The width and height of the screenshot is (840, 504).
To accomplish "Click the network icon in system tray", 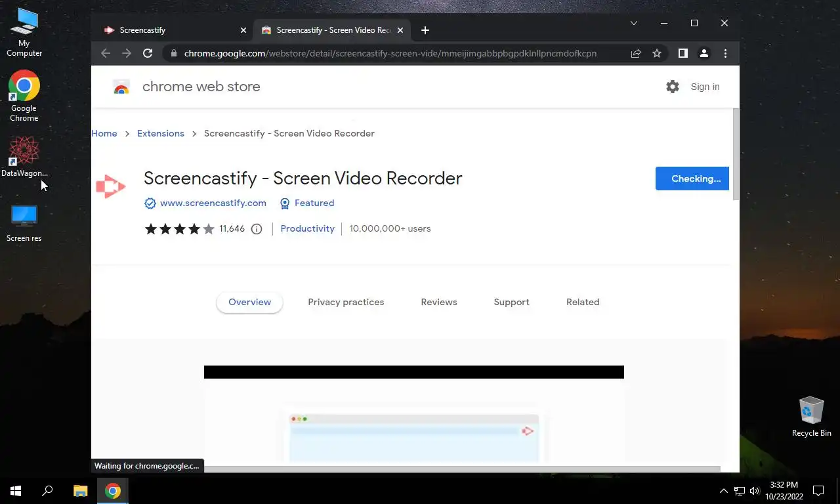I will pos(739,491).
